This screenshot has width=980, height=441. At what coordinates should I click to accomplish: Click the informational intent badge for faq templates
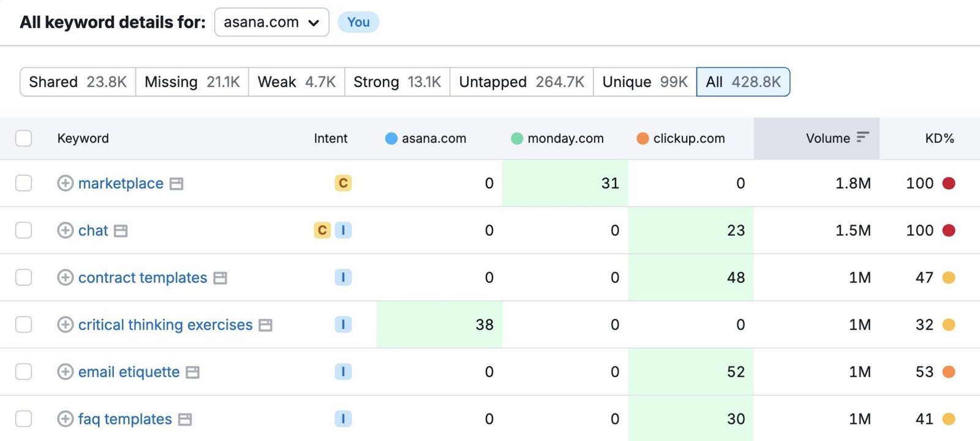pos(343,419)
